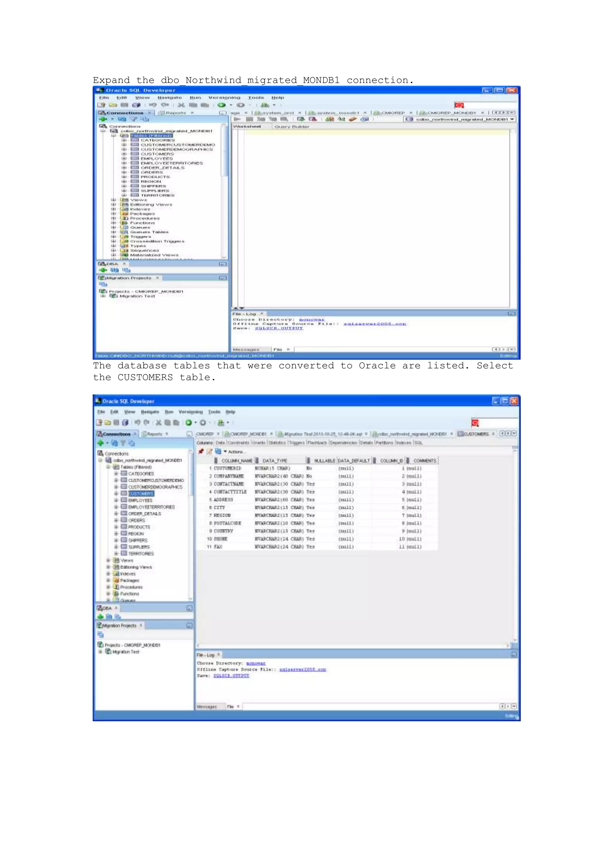Click SQLSCR.OUTPUT link in upper log

(x=279, y=328)
